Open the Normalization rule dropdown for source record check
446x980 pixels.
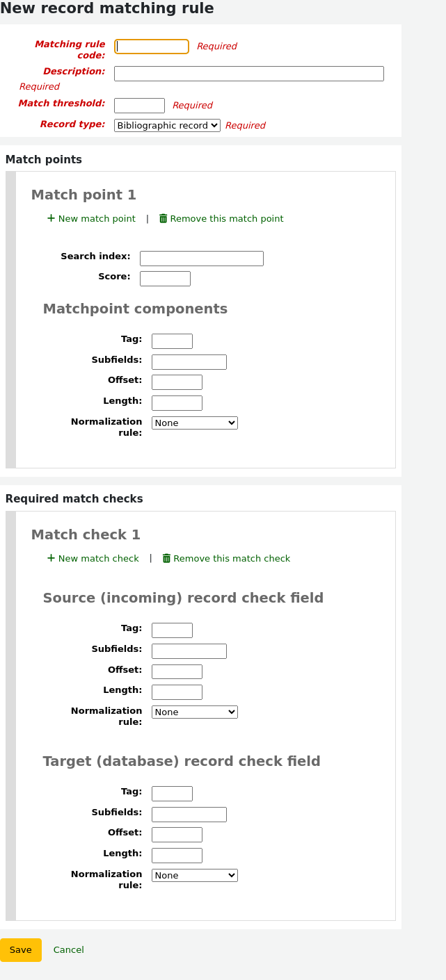click(194, 712)
